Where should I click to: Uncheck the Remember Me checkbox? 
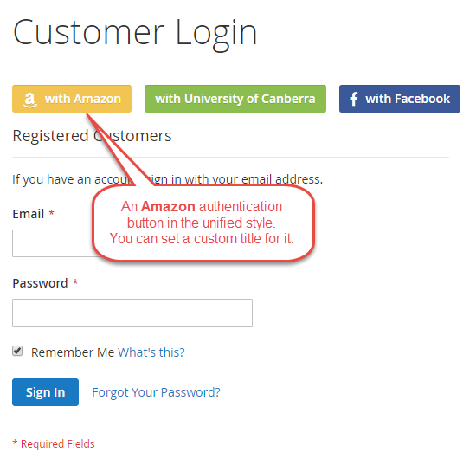[17, 351]
